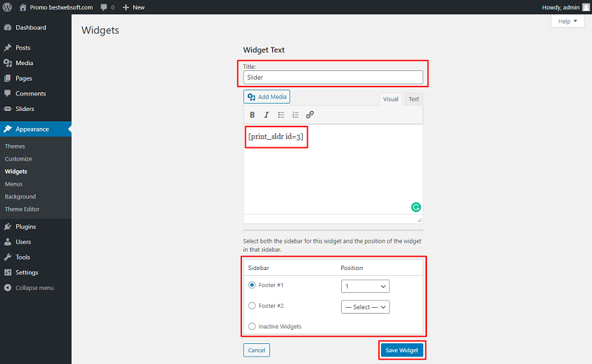Click the Promo bestwebsoft.com site link

(x=61, y=7)
